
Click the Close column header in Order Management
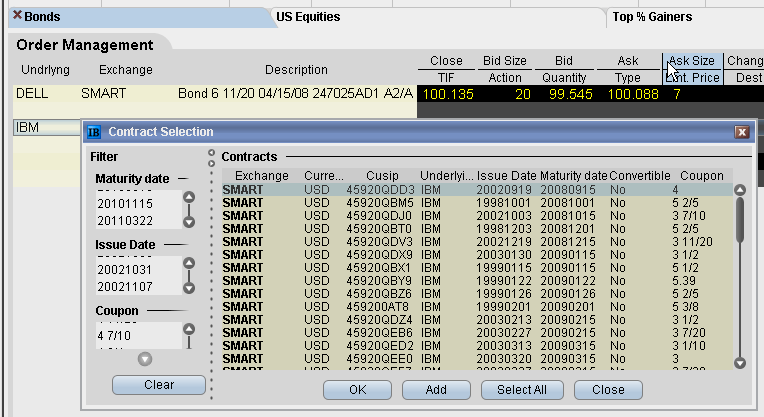[x=446, y=61]
